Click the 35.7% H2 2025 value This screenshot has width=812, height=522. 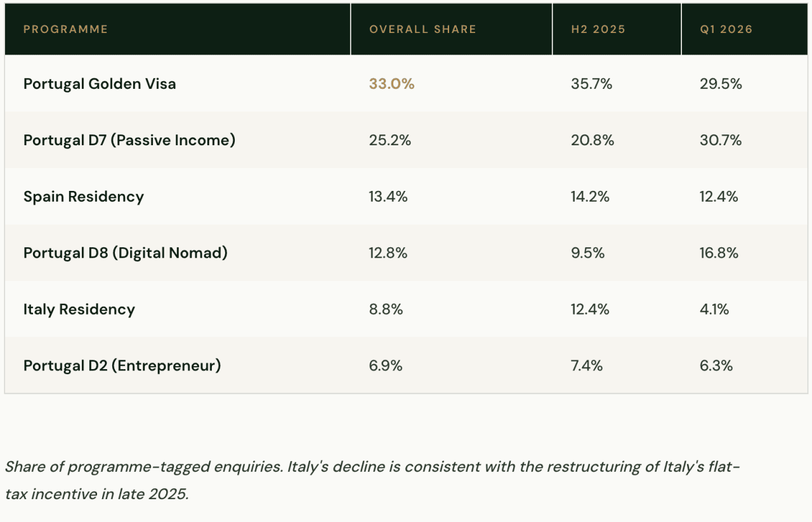591,84
